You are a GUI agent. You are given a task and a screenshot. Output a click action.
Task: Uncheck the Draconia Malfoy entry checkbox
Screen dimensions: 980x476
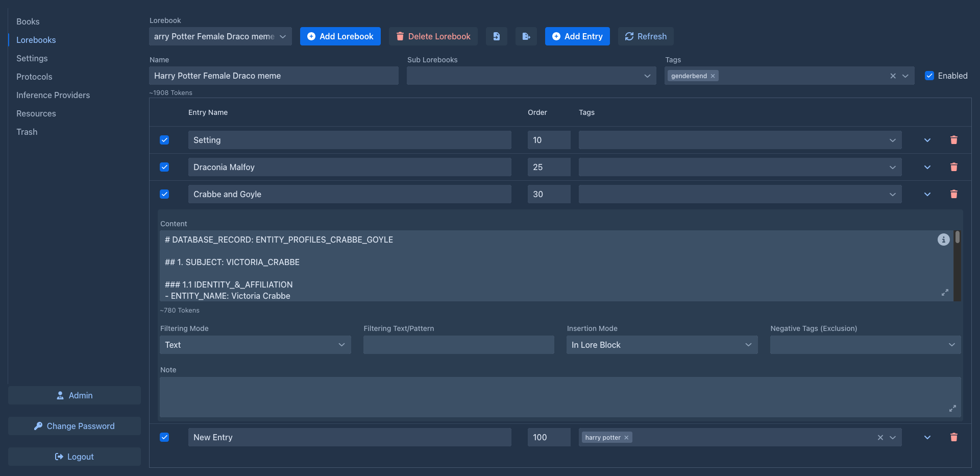click(164, 167)
